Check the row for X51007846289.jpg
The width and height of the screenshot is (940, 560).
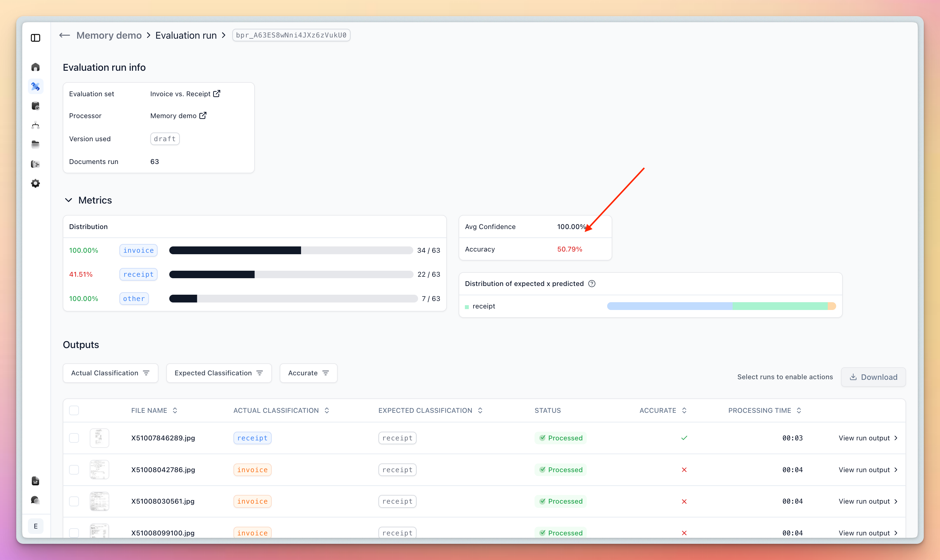74,438
